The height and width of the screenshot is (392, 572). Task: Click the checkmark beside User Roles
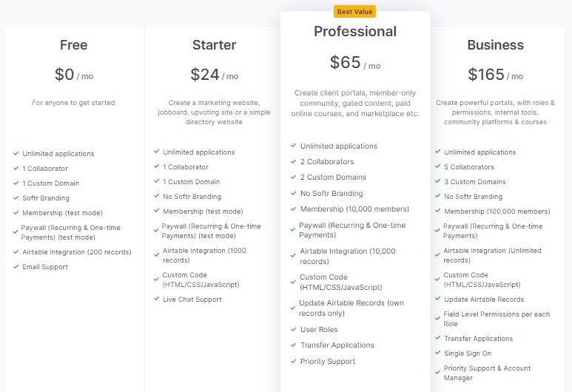coord(293,329)
